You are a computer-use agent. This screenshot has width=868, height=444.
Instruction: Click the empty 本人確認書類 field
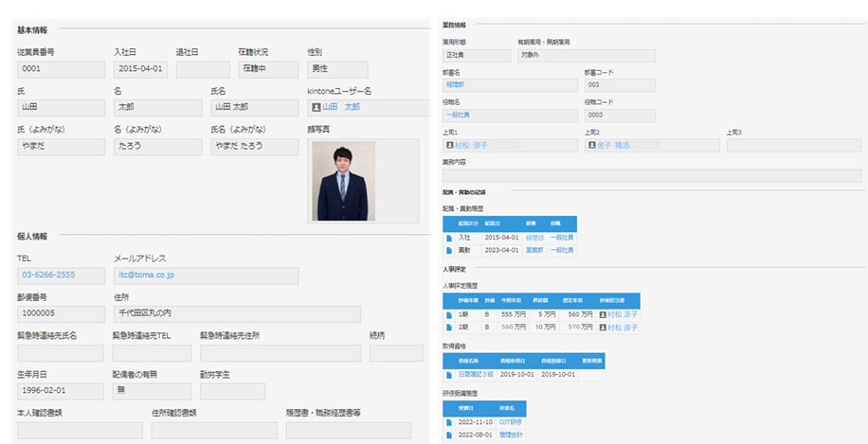[80, 431]
